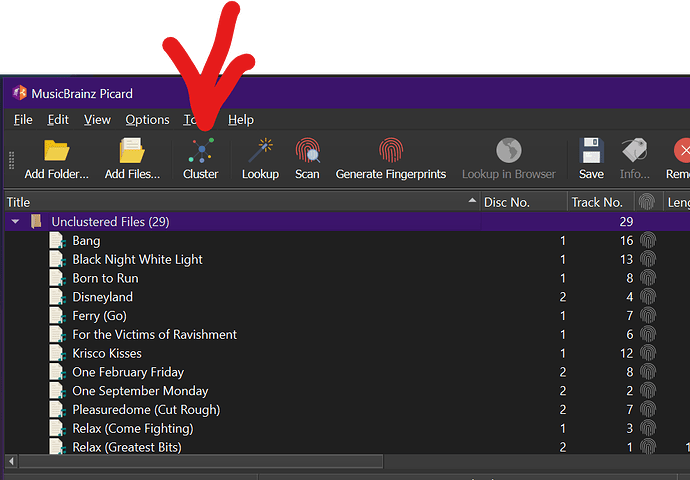
Task: Click the horizontal scrollbar thumb
Action: click(201, 461)
